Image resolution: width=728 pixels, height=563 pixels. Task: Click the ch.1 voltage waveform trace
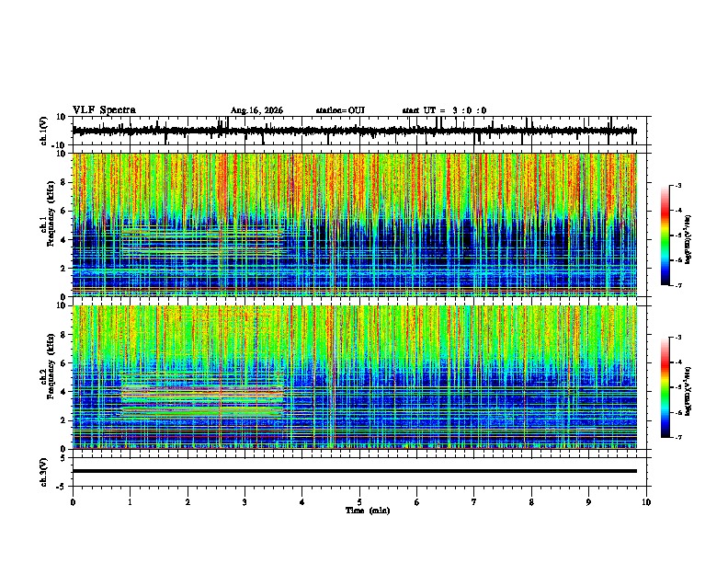point(354,131)
